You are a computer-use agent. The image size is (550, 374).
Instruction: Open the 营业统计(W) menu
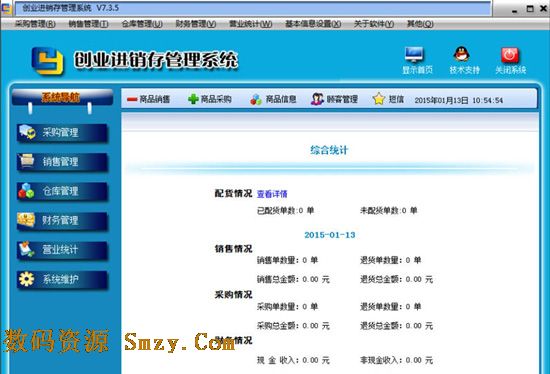250,24
